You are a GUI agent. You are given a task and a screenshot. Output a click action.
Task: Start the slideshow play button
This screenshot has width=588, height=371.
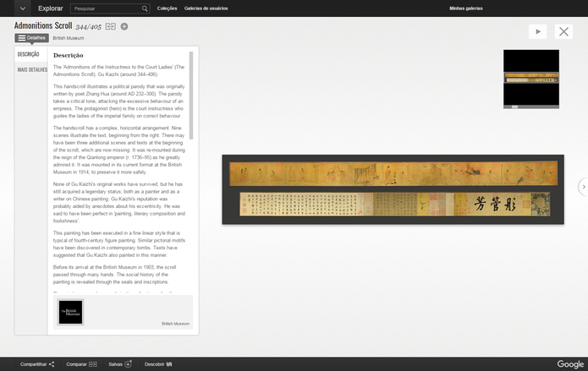[538, 31]
